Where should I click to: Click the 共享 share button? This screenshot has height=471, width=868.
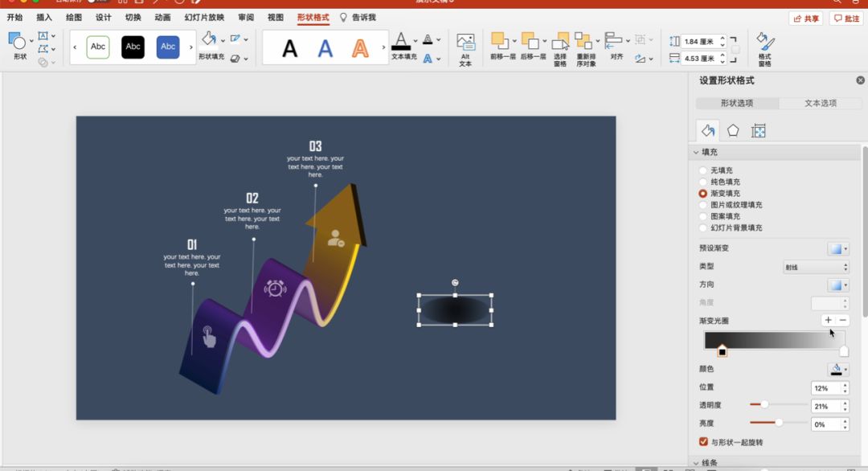[806, 18]
